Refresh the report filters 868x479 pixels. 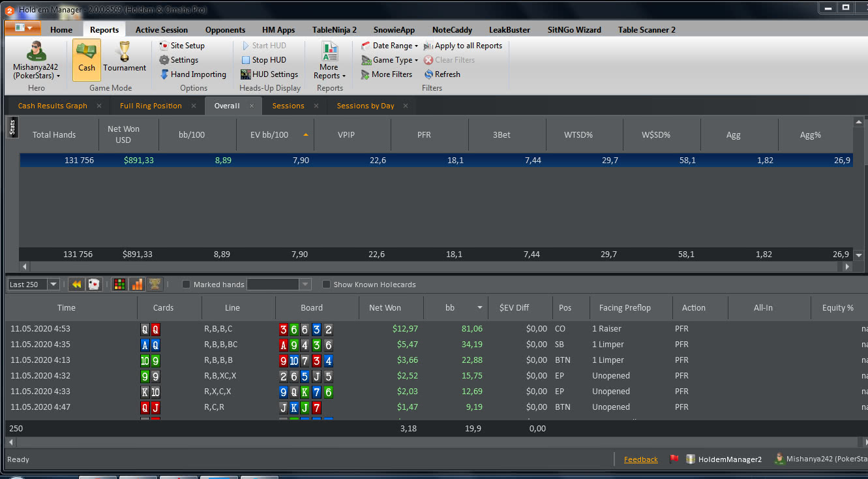(x=441, y=74)
